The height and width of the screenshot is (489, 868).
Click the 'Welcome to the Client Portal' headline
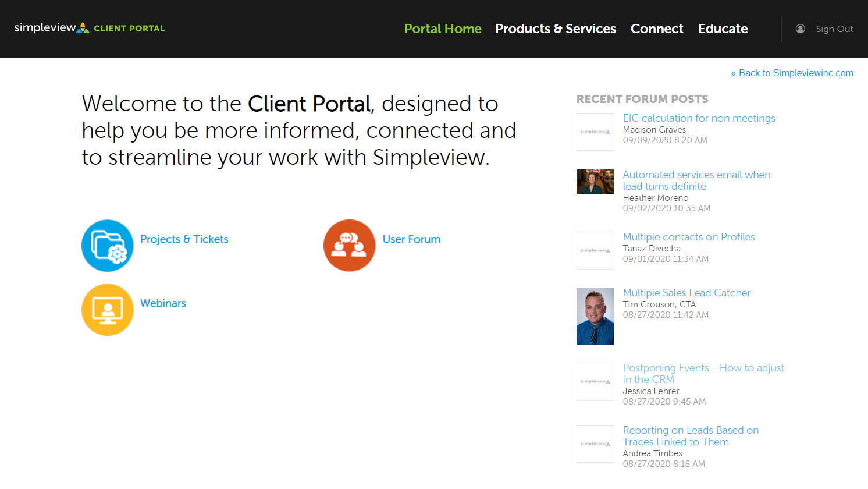click(x=299, y=130)
